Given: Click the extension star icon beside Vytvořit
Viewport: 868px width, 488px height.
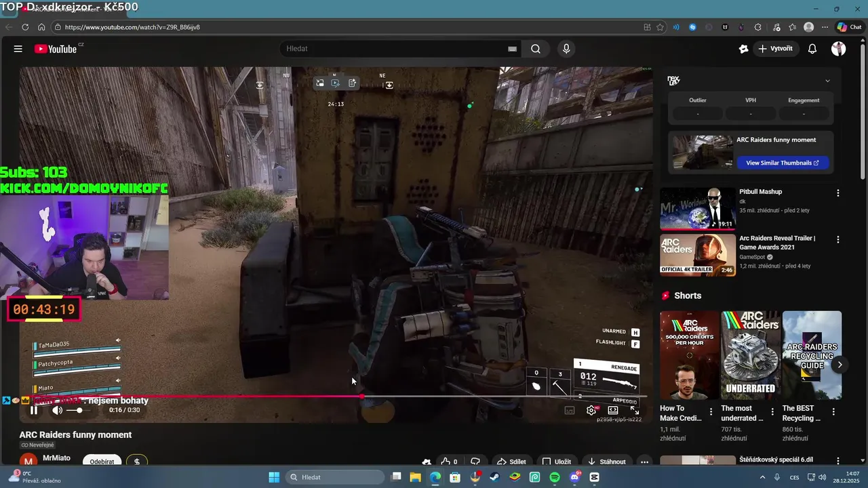Looking at the screenshot, I should (743, 49).
